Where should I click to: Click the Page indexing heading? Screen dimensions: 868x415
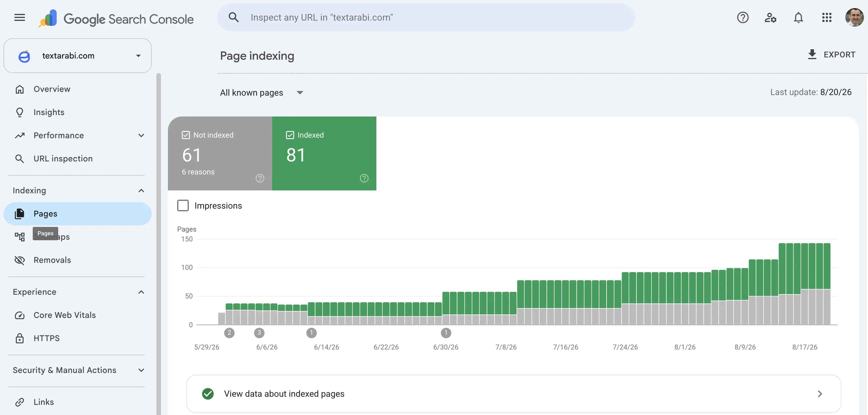pos(257,56)
